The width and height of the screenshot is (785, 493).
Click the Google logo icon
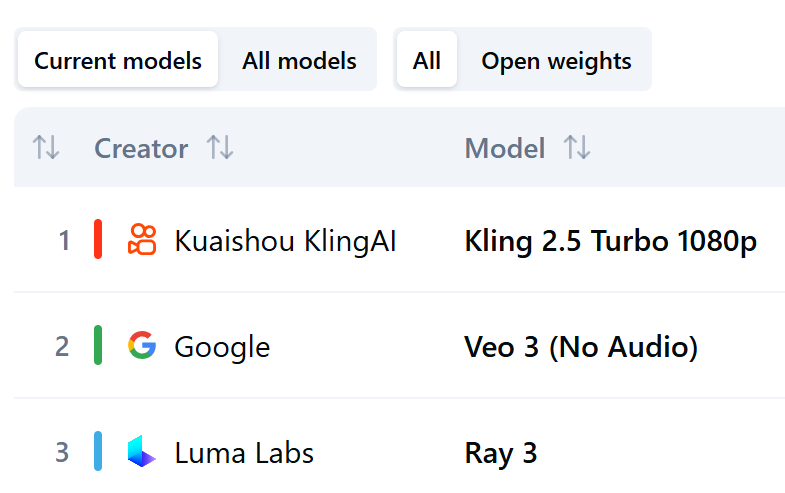(142, 346)
